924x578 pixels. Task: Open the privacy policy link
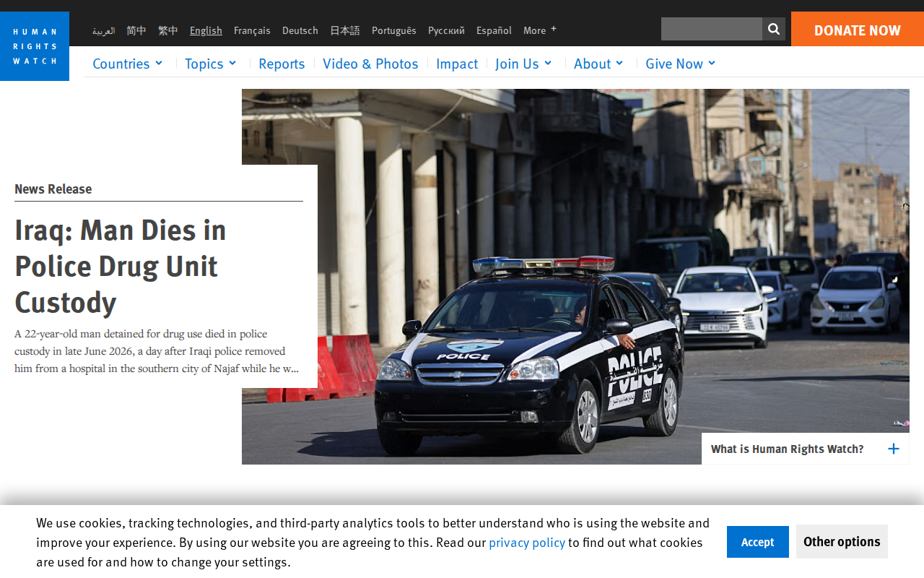pos(527,543)
